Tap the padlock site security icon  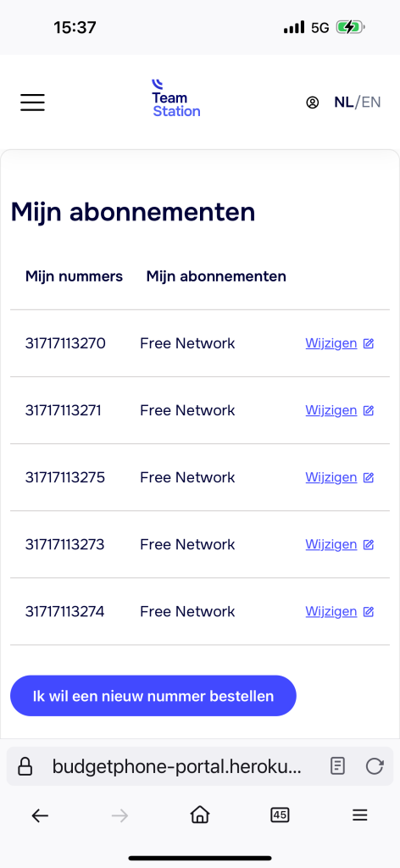[x=25, y=766]
